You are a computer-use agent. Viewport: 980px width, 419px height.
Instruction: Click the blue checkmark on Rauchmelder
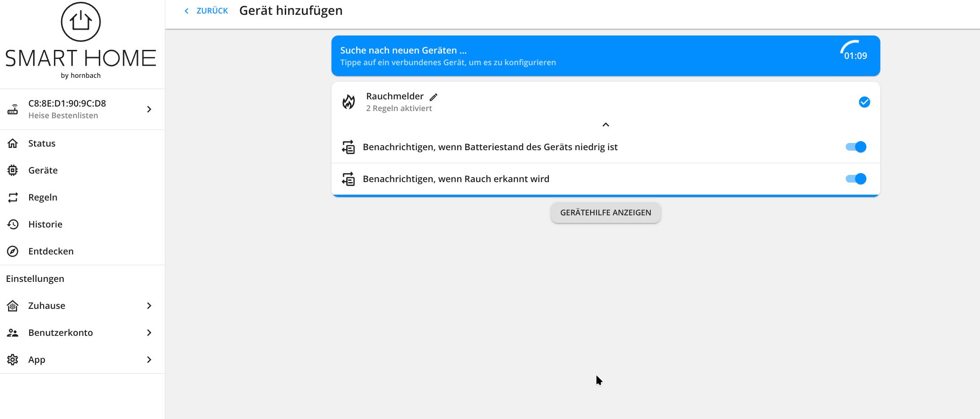864,102
